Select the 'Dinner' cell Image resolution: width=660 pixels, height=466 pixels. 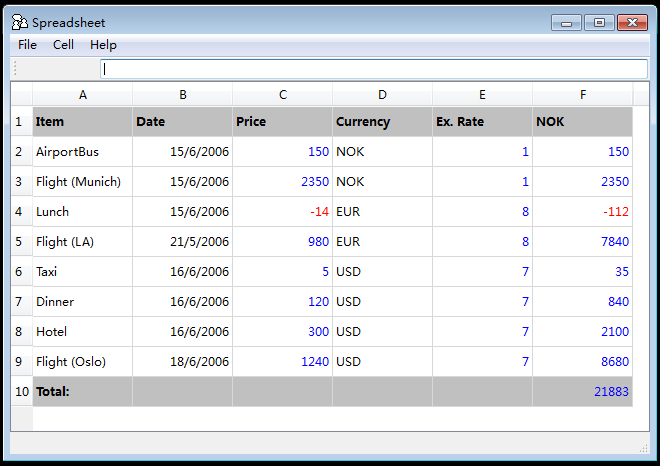tap(82, 301)
